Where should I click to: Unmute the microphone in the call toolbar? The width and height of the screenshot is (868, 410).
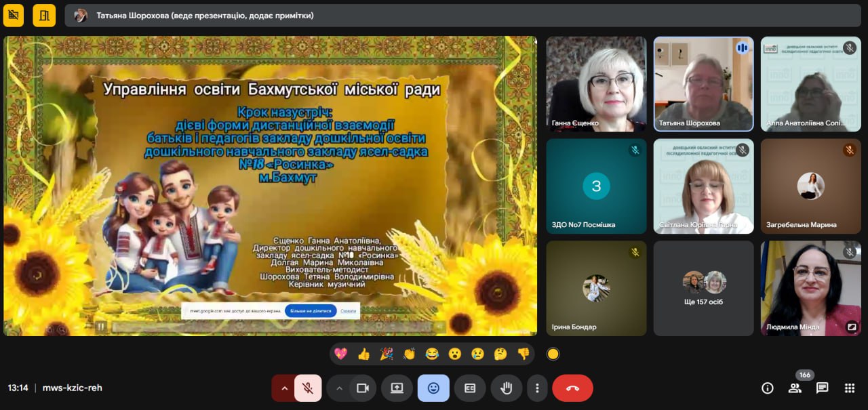pyautogui.click(x=308, y=388)
